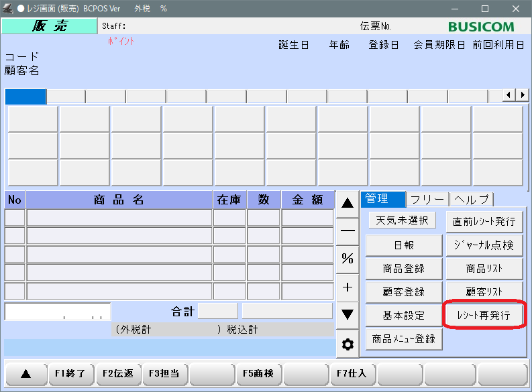Click the レシート再発行 button
The image size is (532, 392).
pyautogui.click(x=483, y=315)
